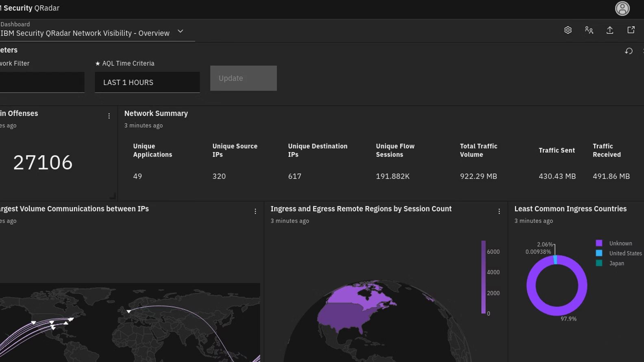Click the purple Unknown color swatch
The height and width of the screenshot is (362, 644).
click(599, 243)
